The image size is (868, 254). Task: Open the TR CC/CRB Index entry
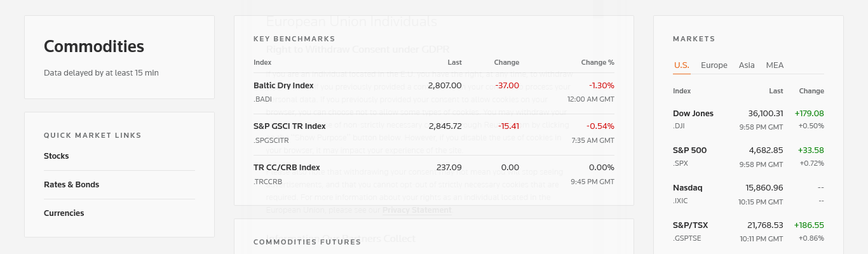click(x=287, y=168)
